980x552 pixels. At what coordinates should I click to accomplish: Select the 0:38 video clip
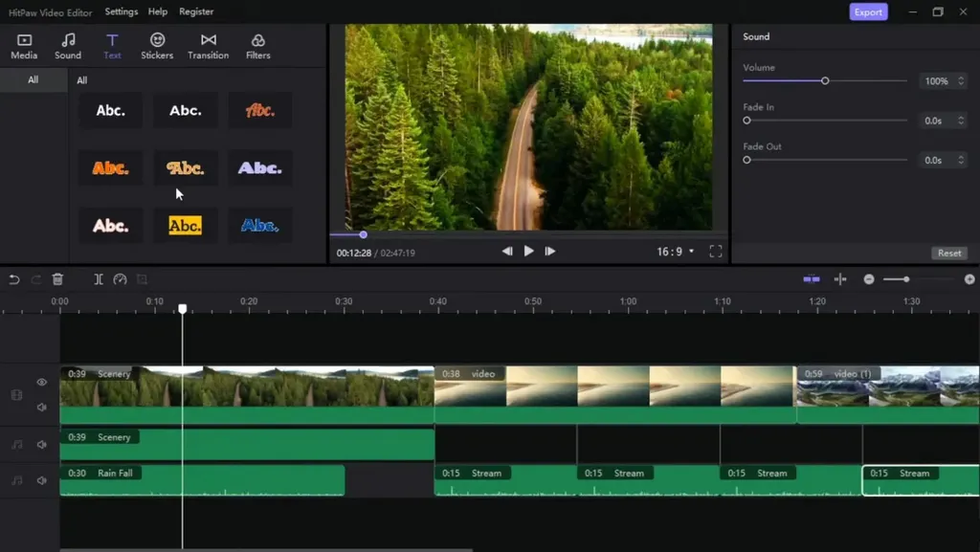[615, 395]
